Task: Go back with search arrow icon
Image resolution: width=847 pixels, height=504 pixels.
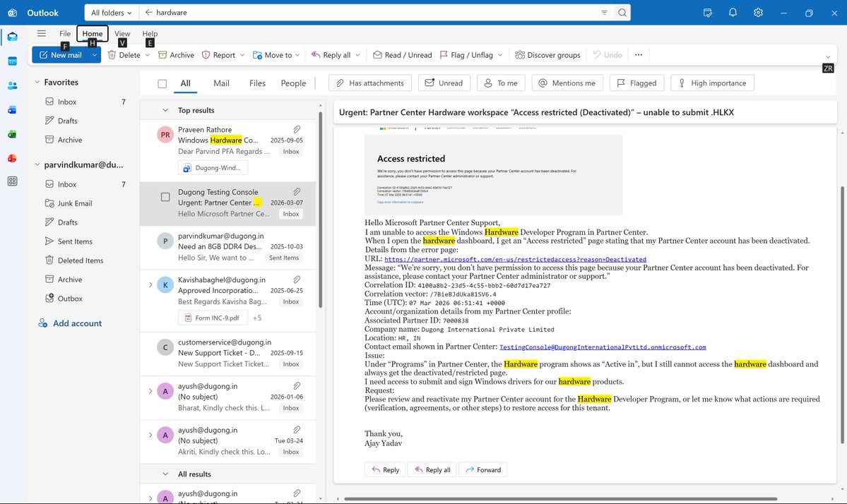Action: click(x=148, y=13)
